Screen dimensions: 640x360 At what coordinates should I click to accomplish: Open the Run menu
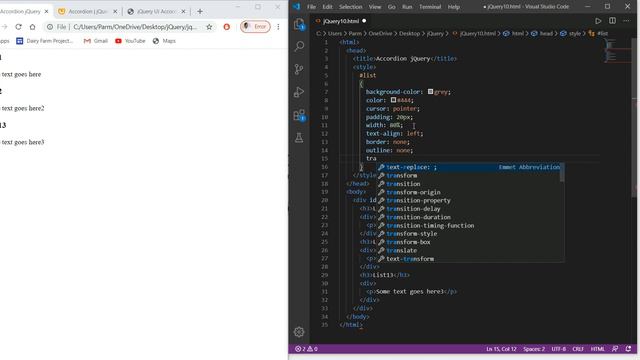pyautogui.click(x=407, y=7)
